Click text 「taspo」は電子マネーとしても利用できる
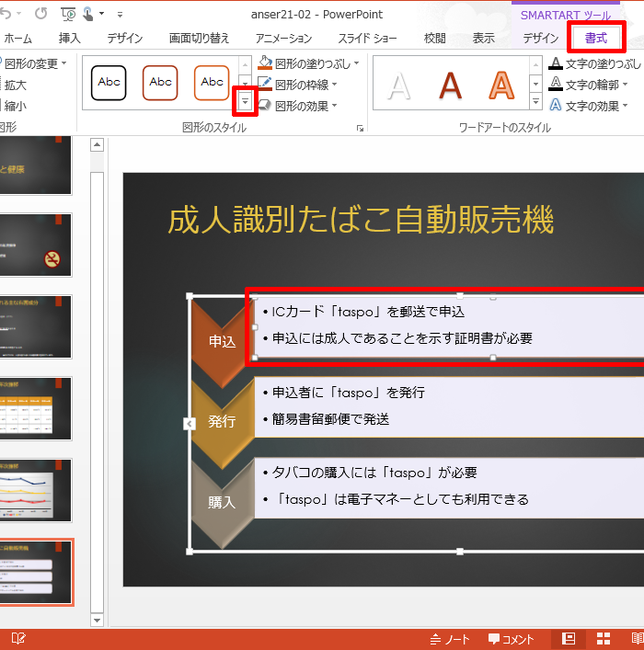 (x=401, y=499)
